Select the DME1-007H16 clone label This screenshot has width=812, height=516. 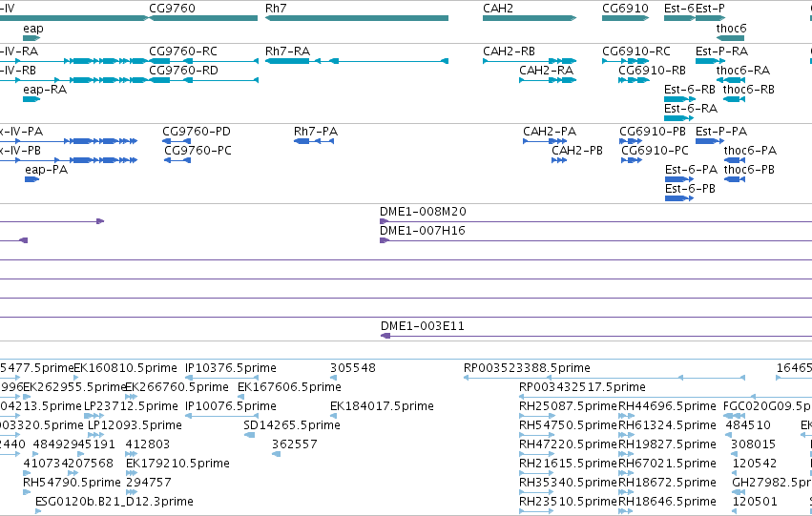pos(422,231)
